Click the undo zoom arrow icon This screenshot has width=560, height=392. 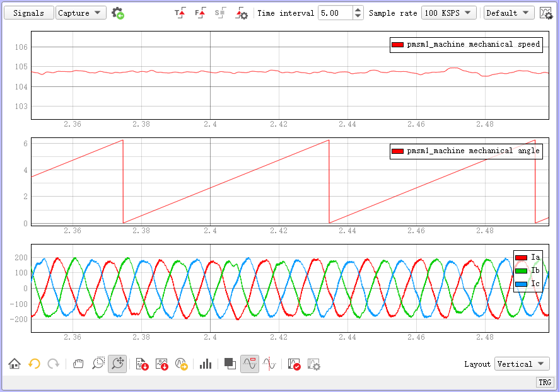(x=35, y=364)
